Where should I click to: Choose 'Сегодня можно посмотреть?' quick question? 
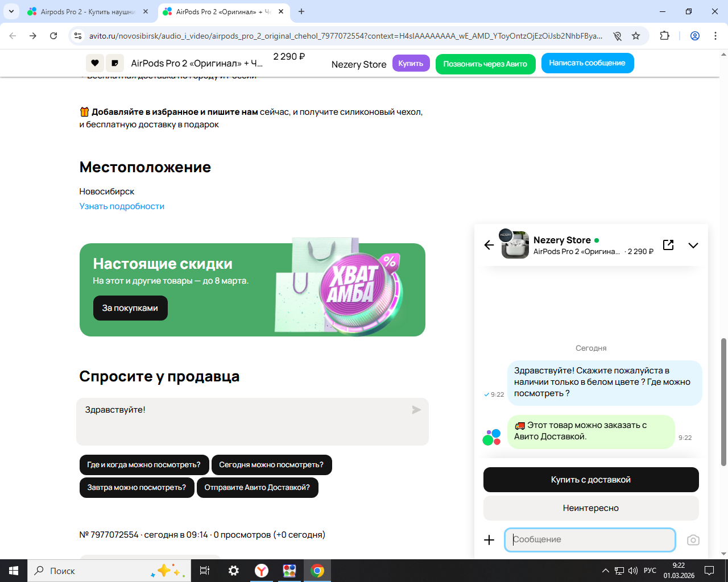[271, 465]
